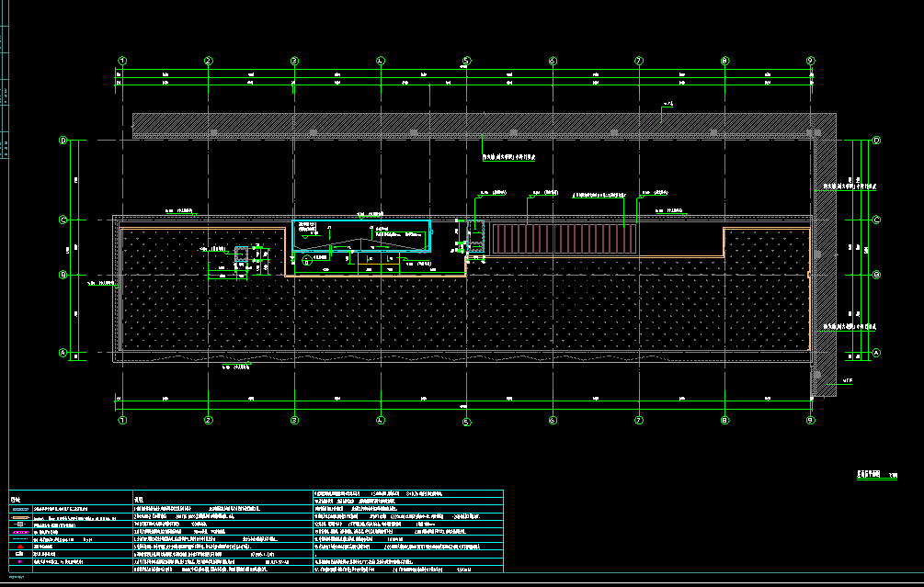Select axis bubble B on right side
This screenshot has height=587, width=924.
pyautogui.click(x=876, y=274)
